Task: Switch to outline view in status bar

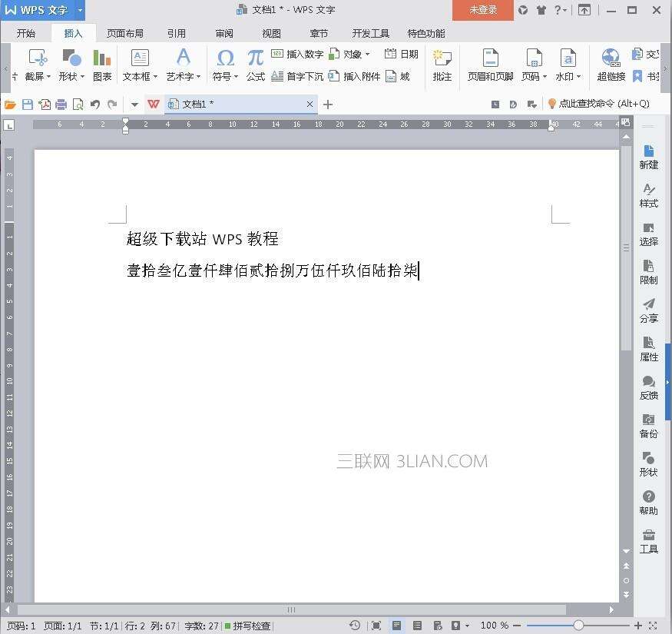Action: [417, 626]
